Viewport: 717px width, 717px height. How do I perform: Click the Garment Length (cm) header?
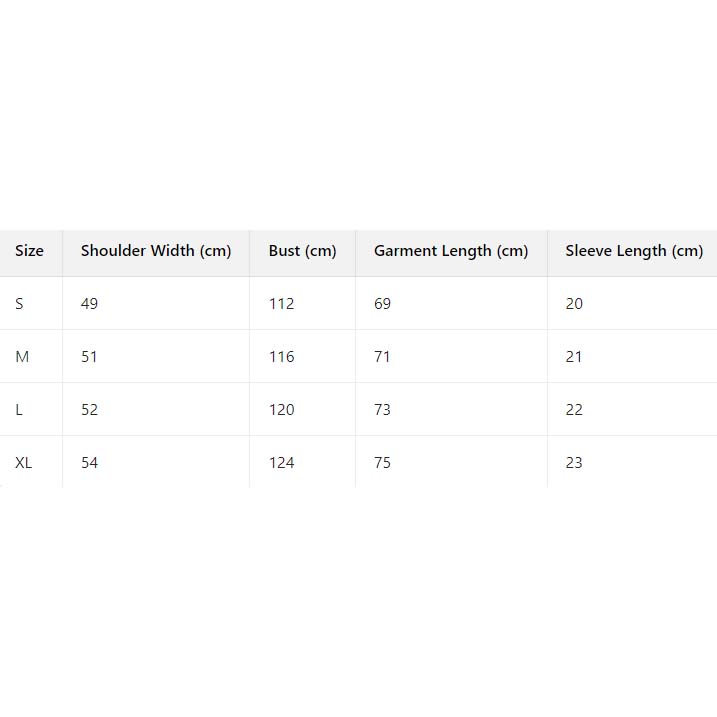coord(451,251)
